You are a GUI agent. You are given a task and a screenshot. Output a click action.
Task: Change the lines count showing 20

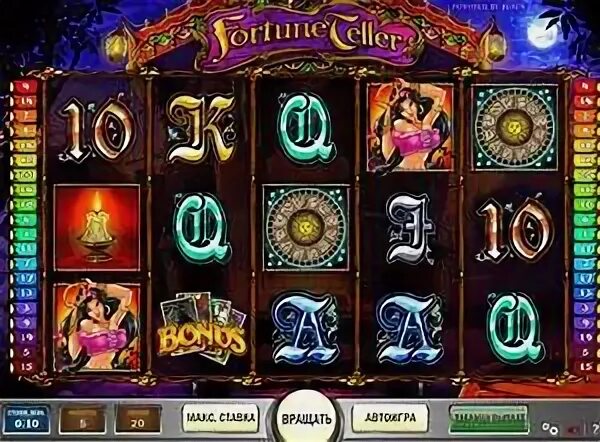(138, 419)
